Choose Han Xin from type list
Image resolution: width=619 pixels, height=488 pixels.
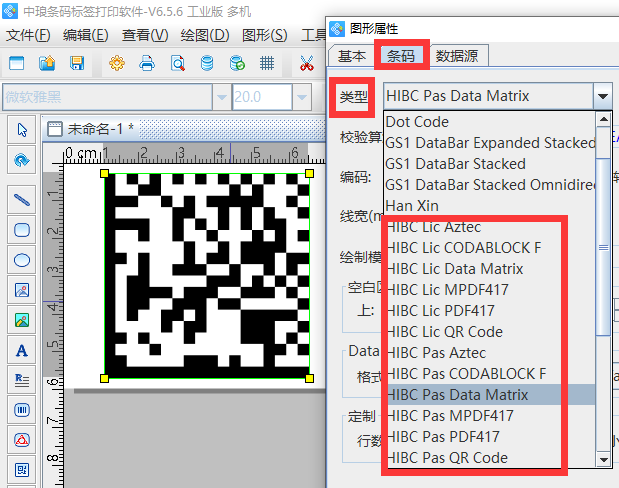coord(490,206)
